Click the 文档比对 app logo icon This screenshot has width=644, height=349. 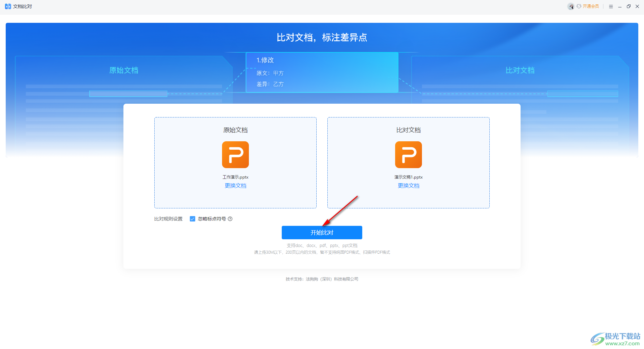tap(8, 6)
